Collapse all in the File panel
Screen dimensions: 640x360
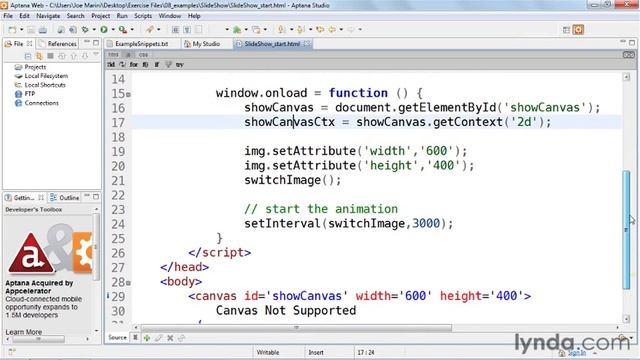click(28, 56)
